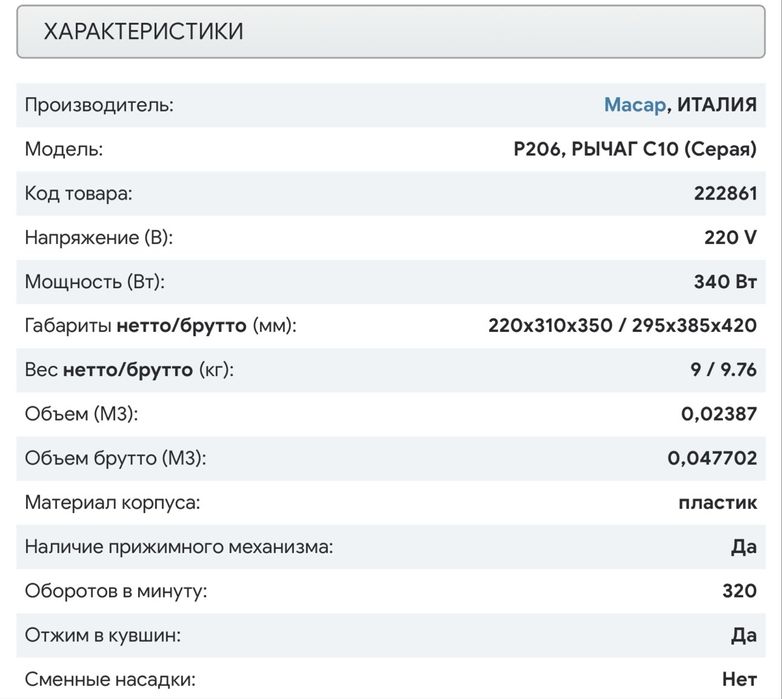Click the 'Габариты нетто/брутто (мм):' label
Image resolution: width=782 pixels, height=699 pixels.
161,326
